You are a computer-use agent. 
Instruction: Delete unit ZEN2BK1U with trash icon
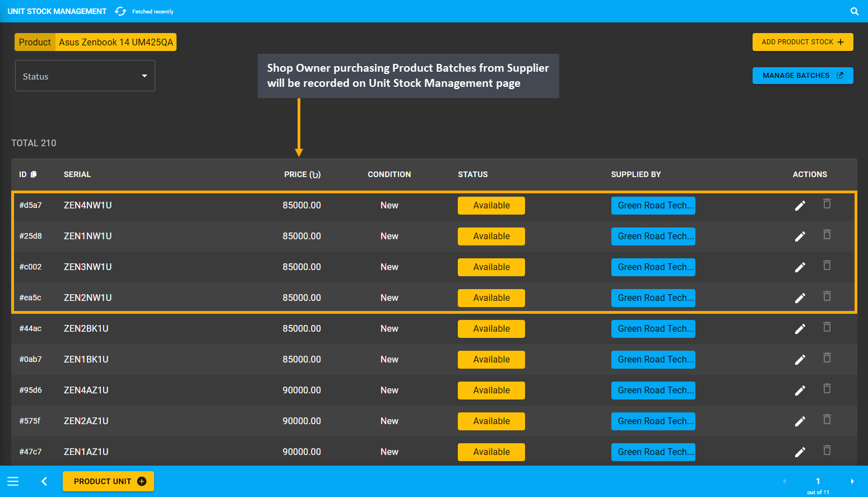click(x=827, y=327)
